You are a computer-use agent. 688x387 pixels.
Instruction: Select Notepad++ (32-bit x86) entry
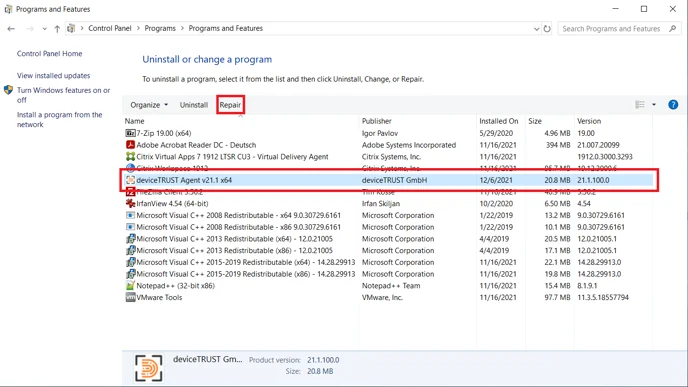(x=176, y=286)
